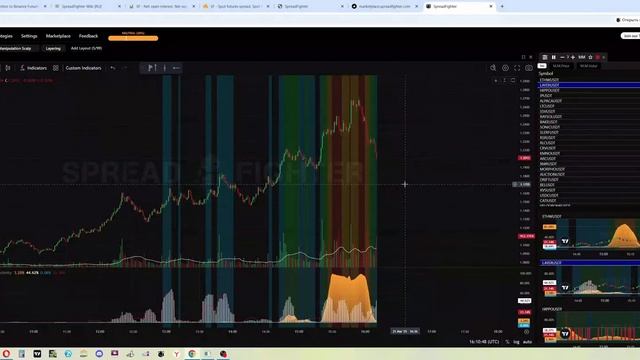Image resolution: width=640 pixels, height=360 pixels.
Task: Open Custom Indicators in the chart toolbar
Action: 83,68
